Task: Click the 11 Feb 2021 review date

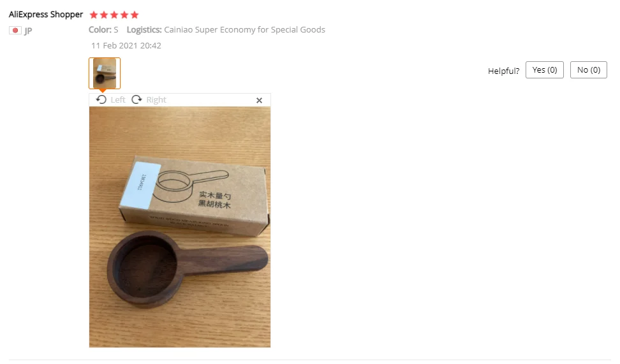Action: point(126,45)
